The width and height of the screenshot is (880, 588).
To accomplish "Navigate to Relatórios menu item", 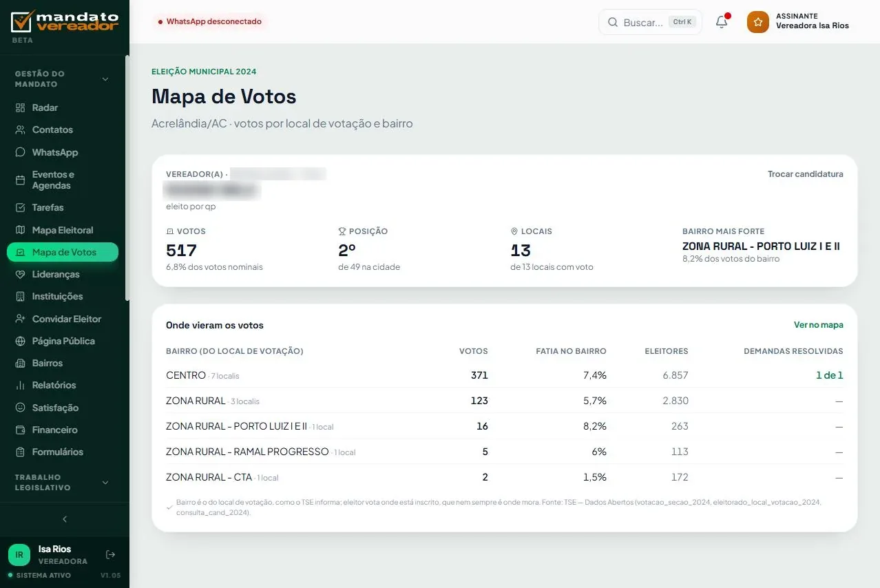I will click(63, 385).
